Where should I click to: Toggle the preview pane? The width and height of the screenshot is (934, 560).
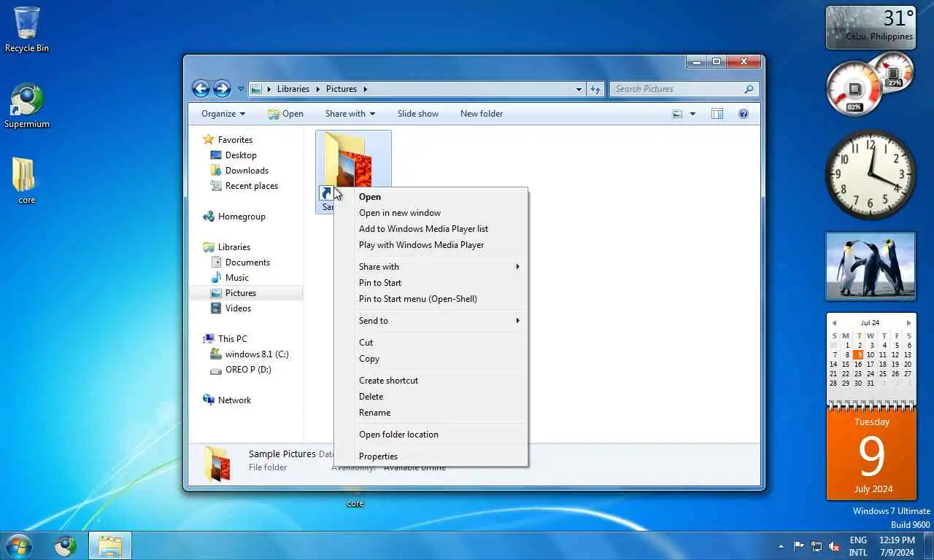tap(717, 114)
